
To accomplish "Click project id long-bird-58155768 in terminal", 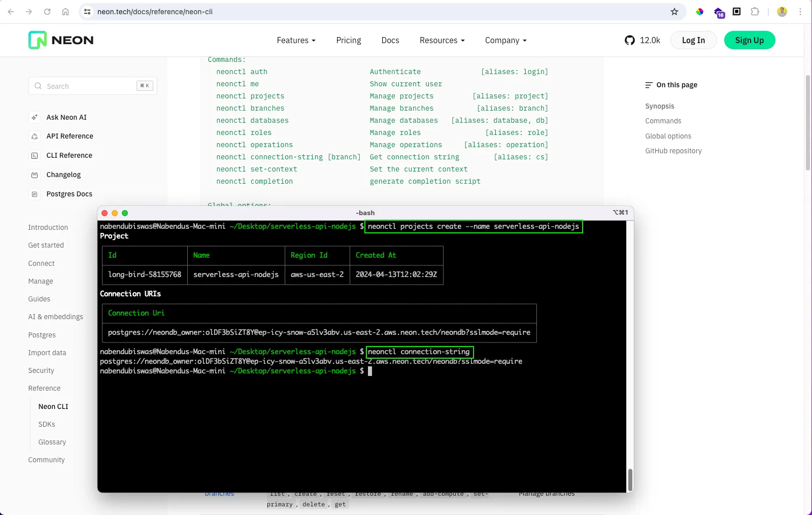I will [145, 274].
